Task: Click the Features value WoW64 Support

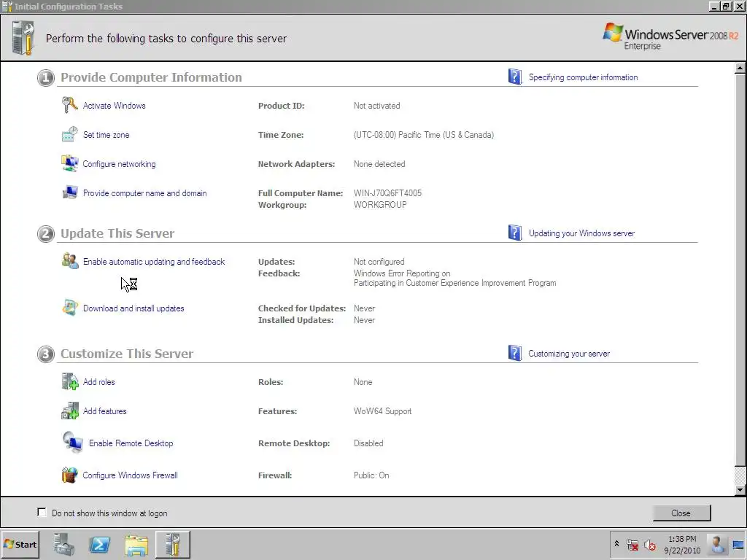Action: coord(382,411)
